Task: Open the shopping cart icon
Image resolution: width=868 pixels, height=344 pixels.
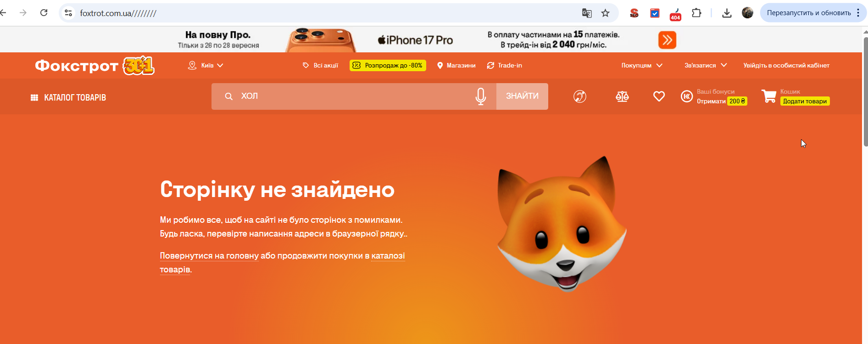Action: 769,96
